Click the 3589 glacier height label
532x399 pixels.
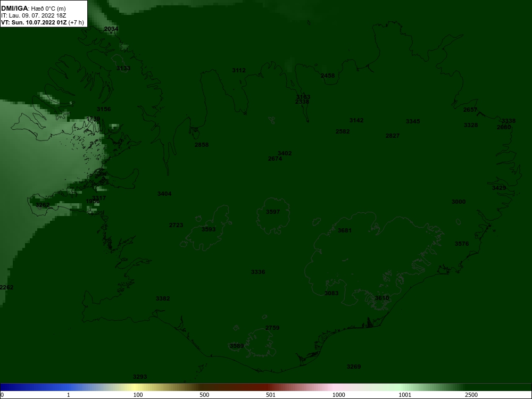click(237, 346)
